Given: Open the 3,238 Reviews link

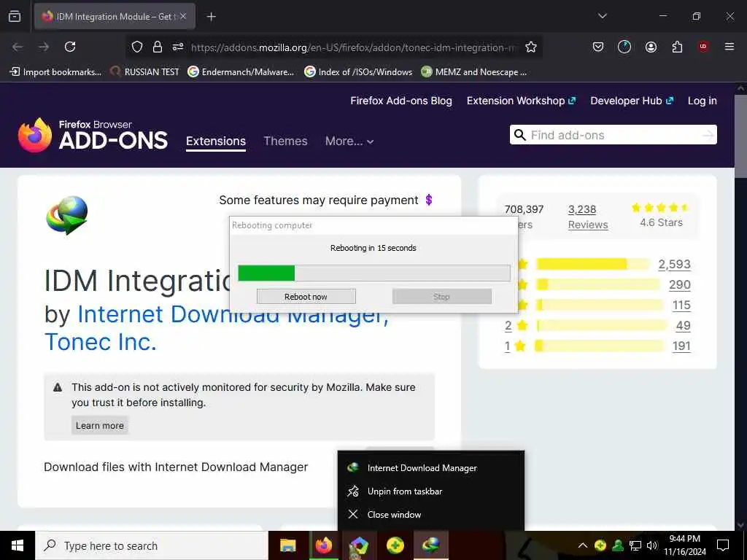Looking at the screenshot, I should pyautogui.click(x=588, y=217).
